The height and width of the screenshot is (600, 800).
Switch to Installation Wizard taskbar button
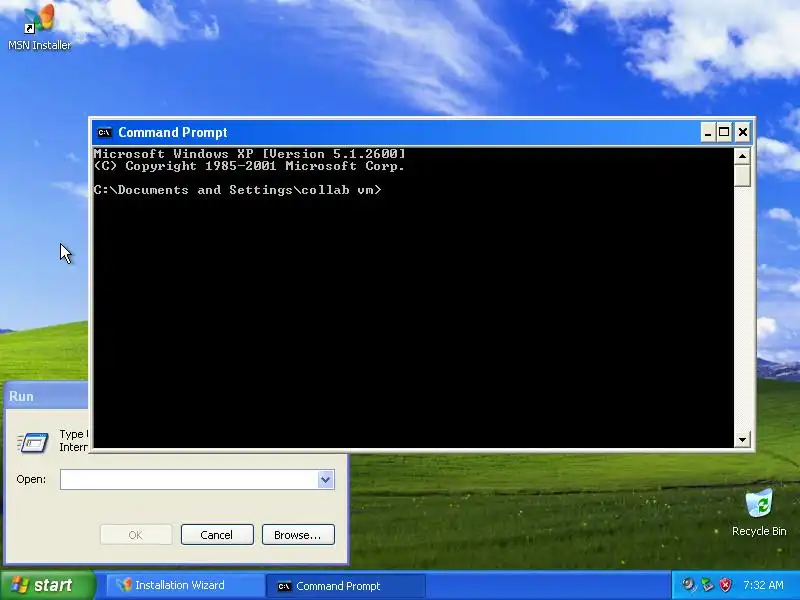[x=185, y=585]
